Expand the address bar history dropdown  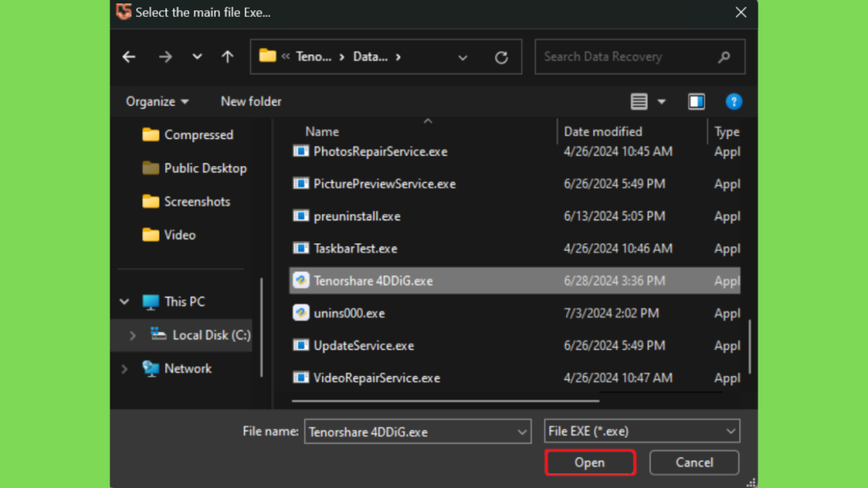pos(463,57)
